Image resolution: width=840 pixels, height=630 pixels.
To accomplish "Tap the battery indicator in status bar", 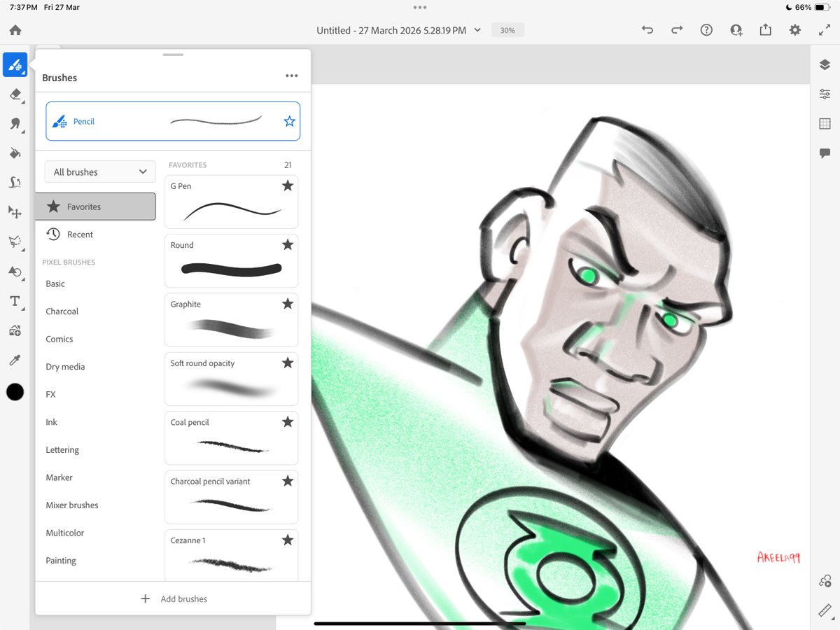I will [821, 7].
